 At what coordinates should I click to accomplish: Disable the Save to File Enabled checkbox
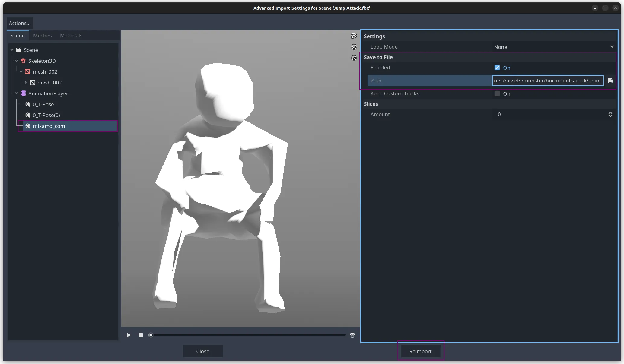tap(497, 68)
